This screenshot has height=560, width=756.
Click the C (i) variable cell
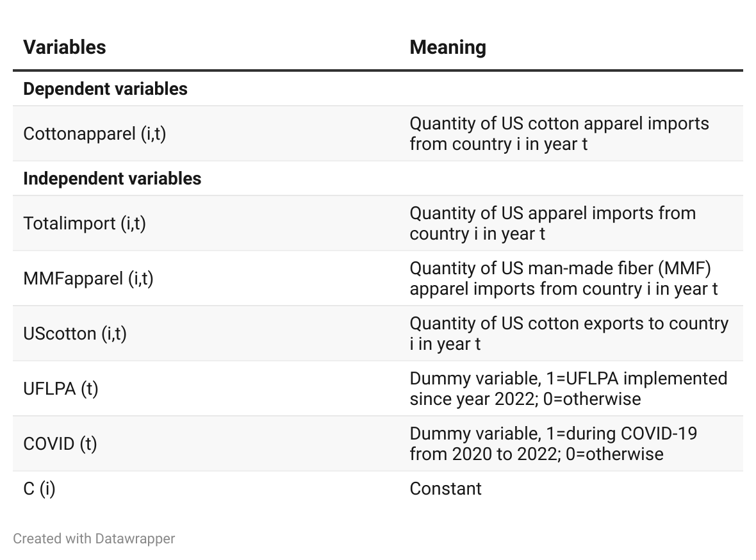[39, 489]
